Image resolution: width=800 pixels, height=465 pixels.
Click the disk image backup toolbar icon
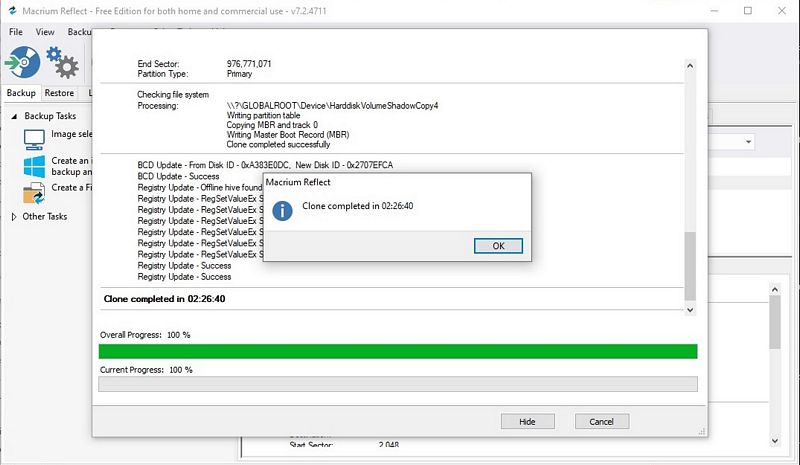[22, 62]
